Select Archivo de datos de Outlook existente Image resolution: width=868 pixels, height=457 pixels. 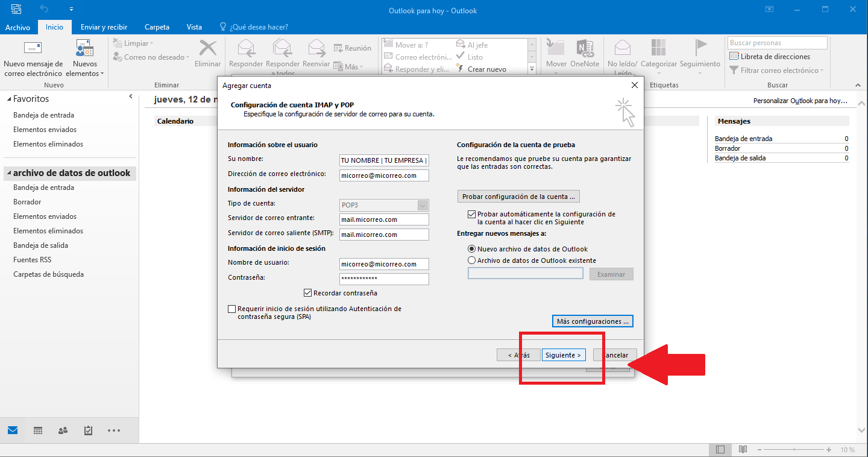coord(471,260)
